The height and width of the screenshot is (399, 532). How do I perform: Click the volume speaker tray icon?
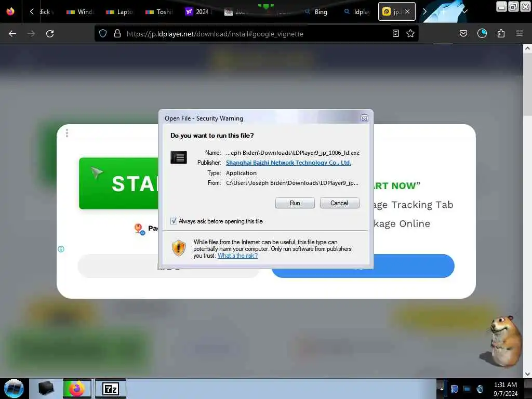(x=480, y=389)
